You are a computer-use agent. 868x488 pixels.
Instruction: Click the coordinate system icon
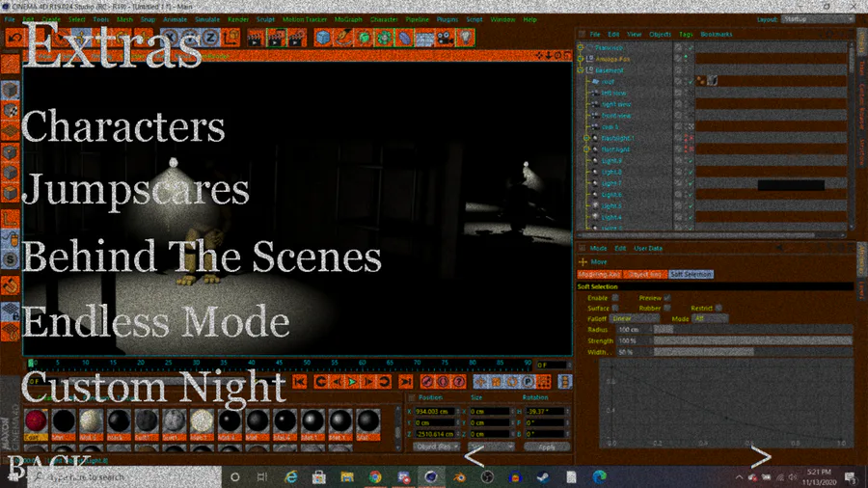tap(231, 38)
